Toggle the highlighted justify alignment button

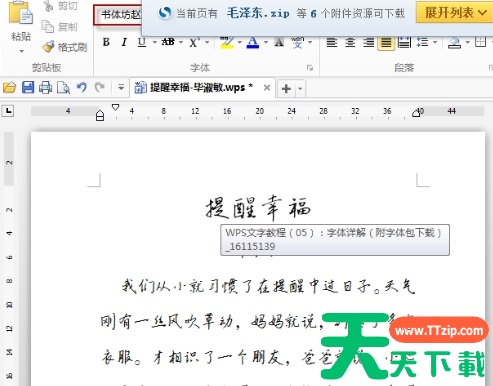pyautogui.click(x=386, y=43)
